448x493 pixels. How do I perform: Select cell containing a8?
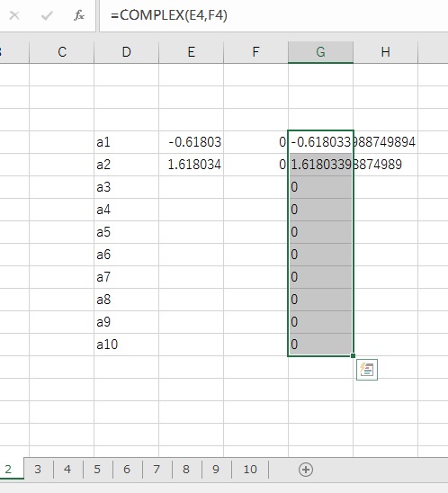click(x=126, y=300)
